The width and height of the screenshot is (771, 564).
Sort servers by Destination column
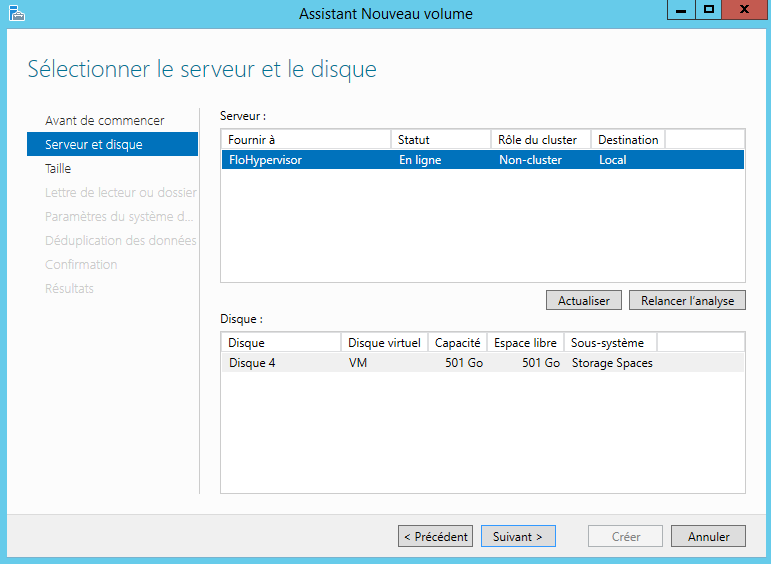628,140
